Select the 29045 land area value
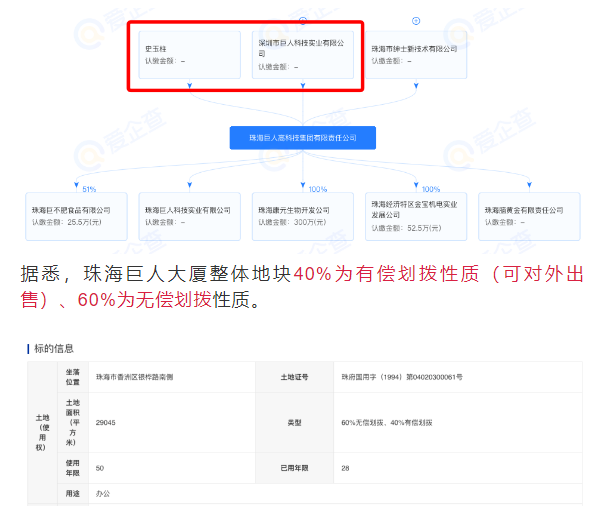The height and width of the screenshot is (507, 594). [106, 422]
